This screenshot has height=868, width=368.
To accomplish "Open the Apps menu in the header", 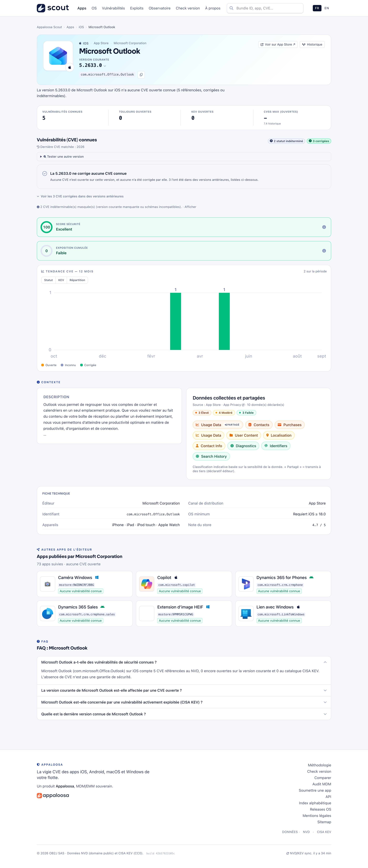I will tap(82, 8).
